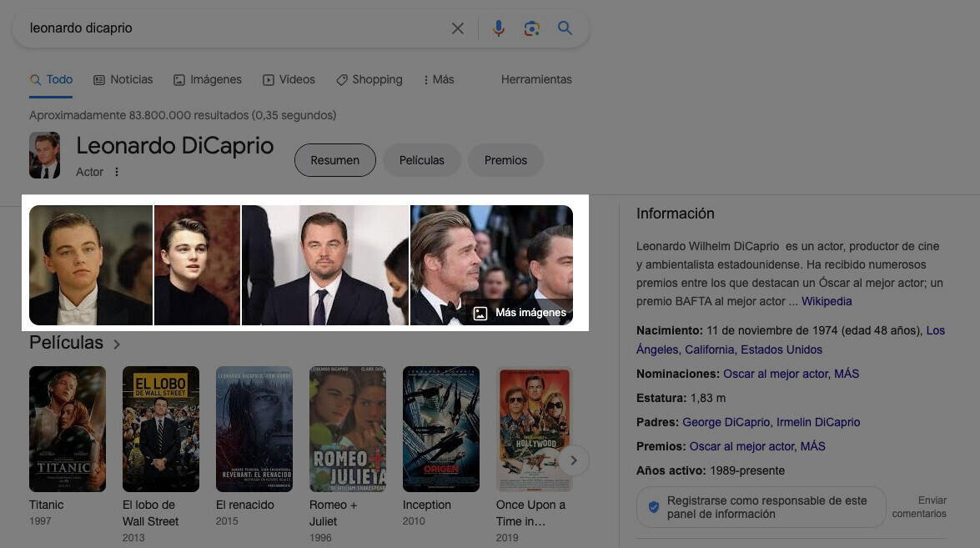Open the three-dot menu next to Actor
This screenshot has height=548, width=980.
coord(116,172)
